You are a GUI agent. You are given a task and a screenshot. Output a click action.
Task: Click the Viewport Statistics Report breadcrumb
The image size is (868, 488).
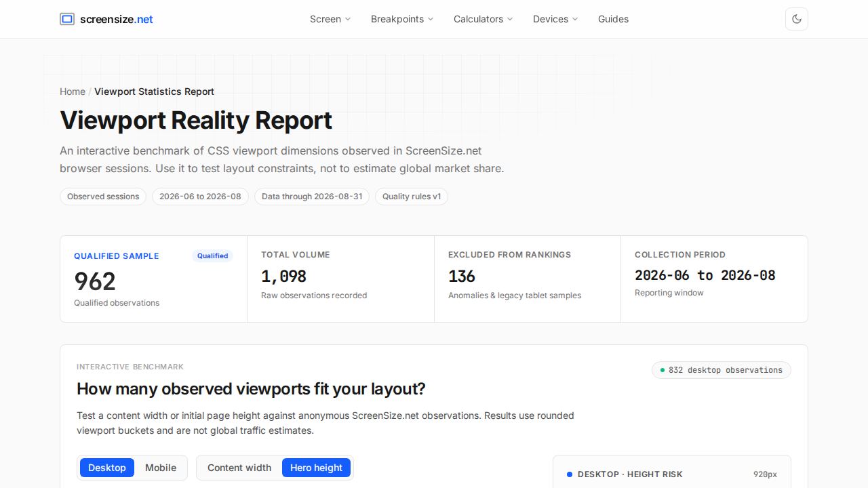(154, 91)
